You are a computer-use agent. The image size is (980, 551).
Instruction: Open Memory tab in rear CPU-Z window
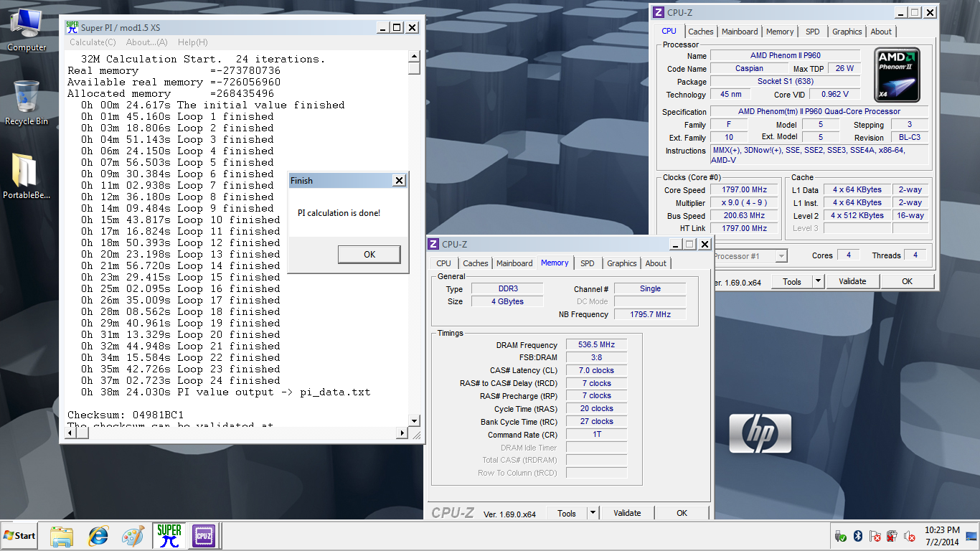click(x=780, y=32)
